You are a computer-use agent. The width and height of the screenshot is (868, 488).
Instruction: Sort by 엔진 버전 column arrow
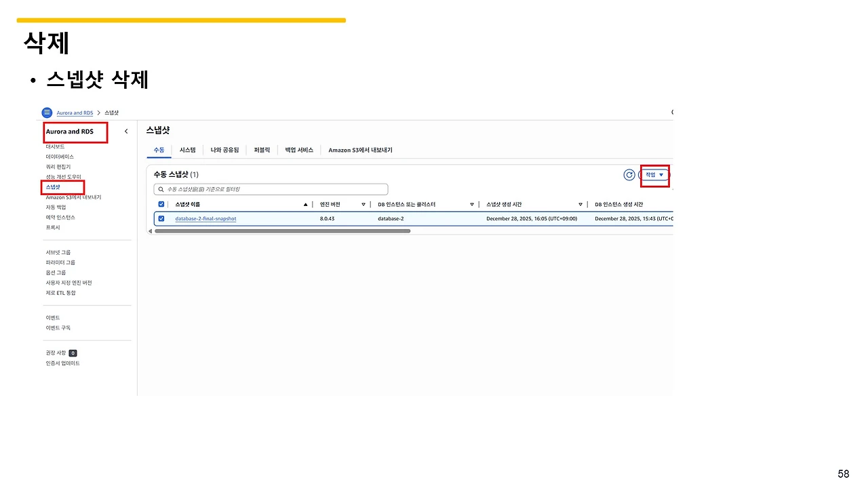pos(363,204)
